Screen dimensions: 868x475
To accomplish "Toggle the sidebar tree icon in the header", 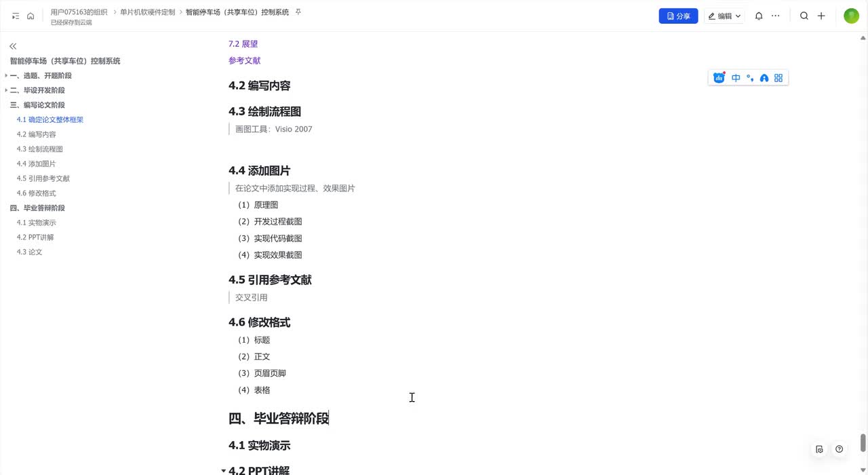I will click(x=16, y=16).
